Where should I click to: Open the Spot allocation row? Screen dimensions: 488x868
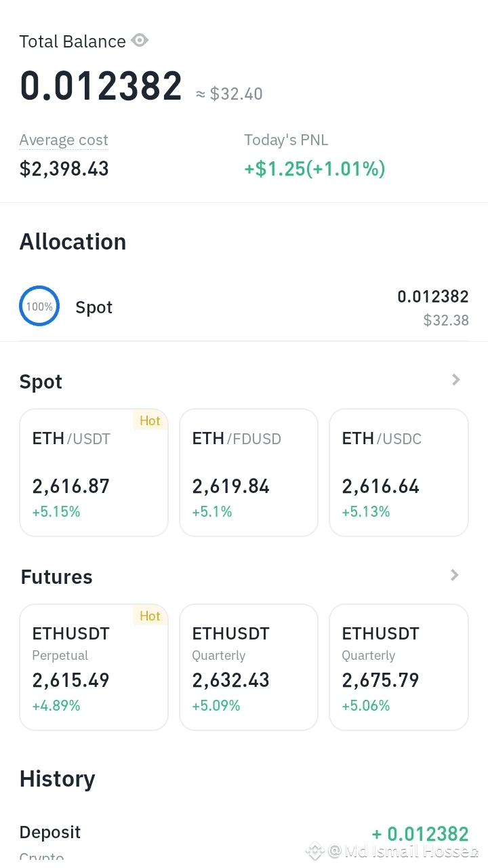244,307
